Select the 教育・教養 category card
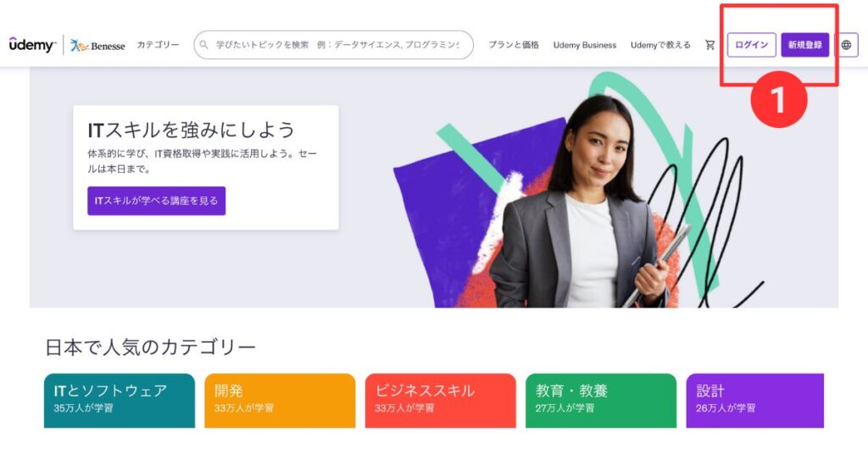Image resolution: width=868 pixels, height=454 pixels. tap(601, 401)
